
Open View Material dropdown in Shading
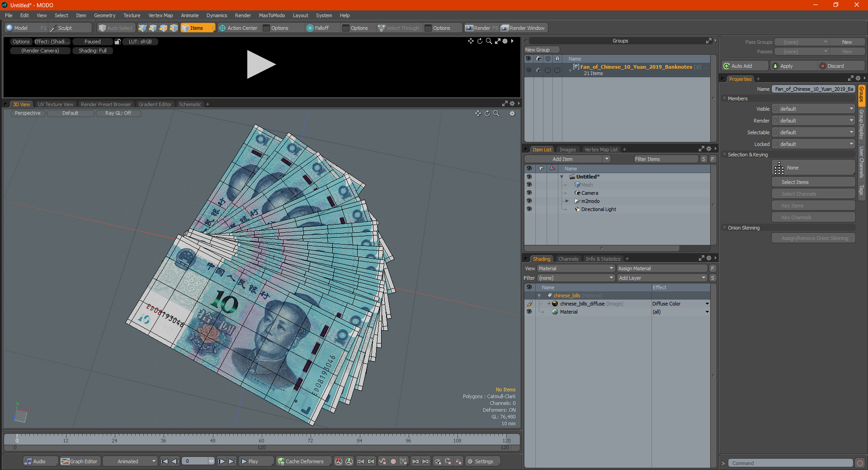coord(576,268)
